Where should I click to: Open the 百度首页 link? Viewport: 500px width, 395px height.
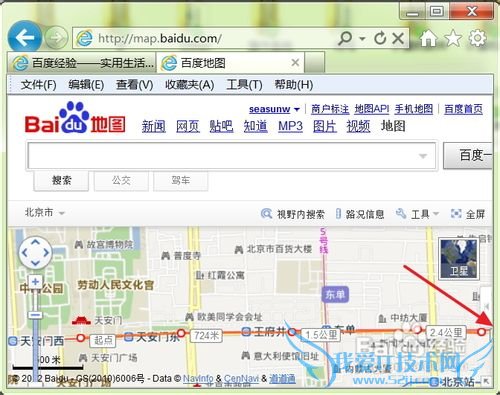pyautogui.click(x=463, y=109)
